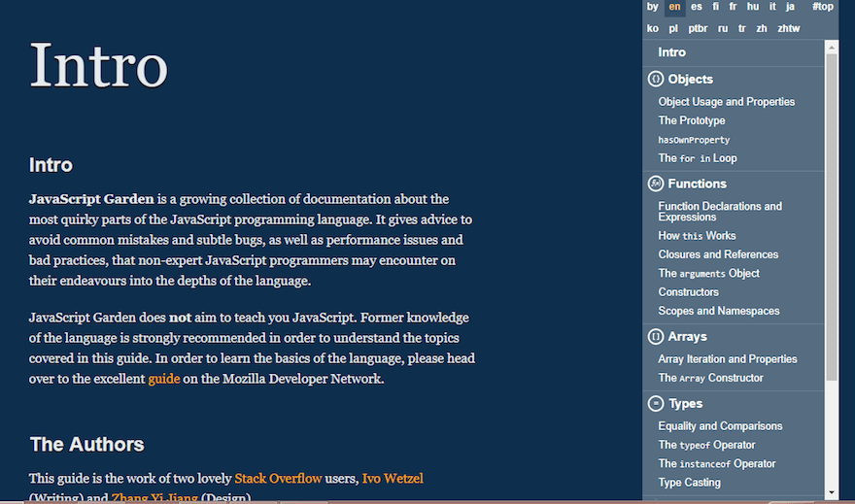Click the sidebar scrollbar up arrow
Image resolution: width=855 pixels, height=504 pixels.
pos(832,48)
